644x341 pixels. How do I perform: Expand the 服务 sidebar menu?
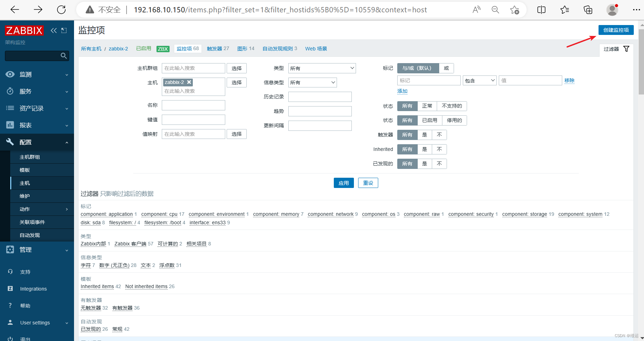(37, 91)
